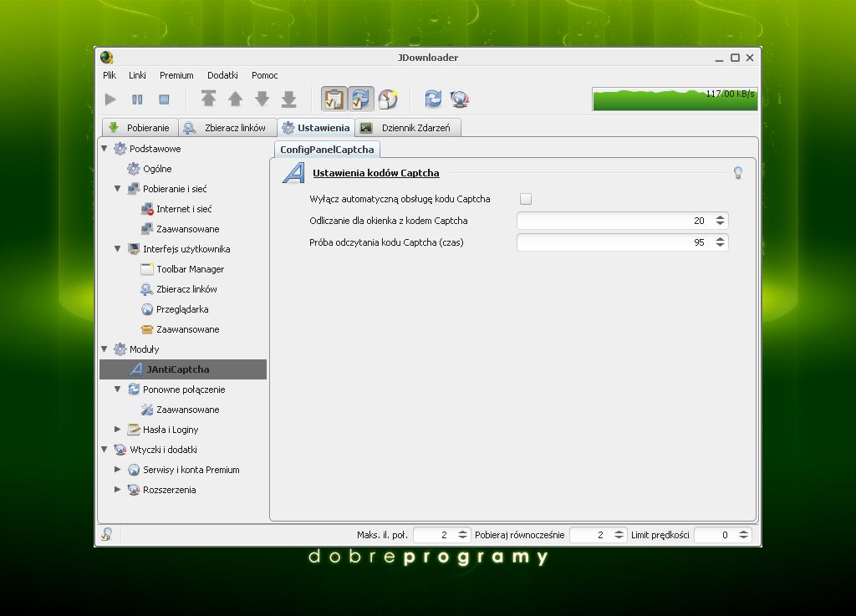Expand the Hasła i Loginy node

click(117, 430)
